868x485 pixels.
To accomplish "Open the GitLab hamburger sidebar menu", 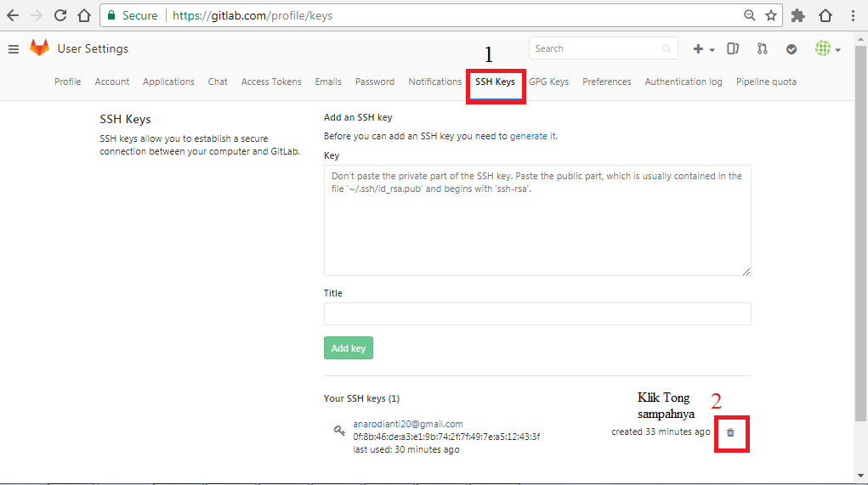I will (x=14, y=49).
